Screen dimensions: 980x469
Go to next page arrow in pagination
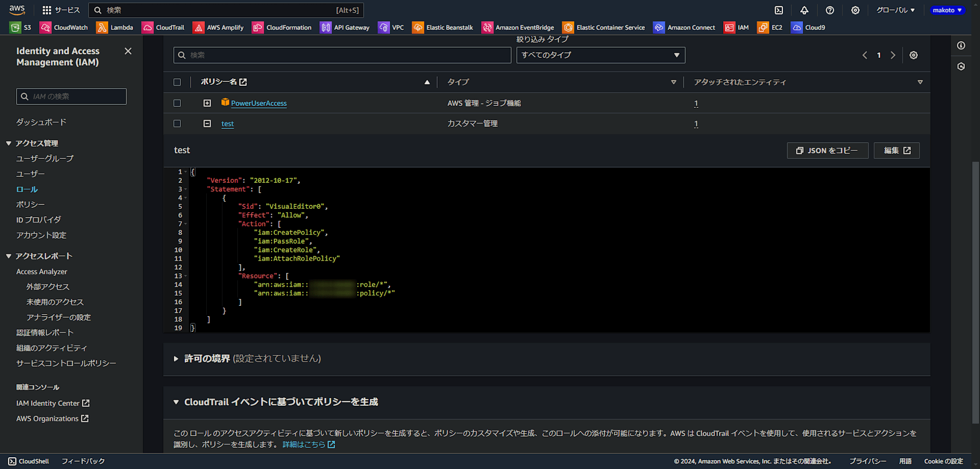893,55
